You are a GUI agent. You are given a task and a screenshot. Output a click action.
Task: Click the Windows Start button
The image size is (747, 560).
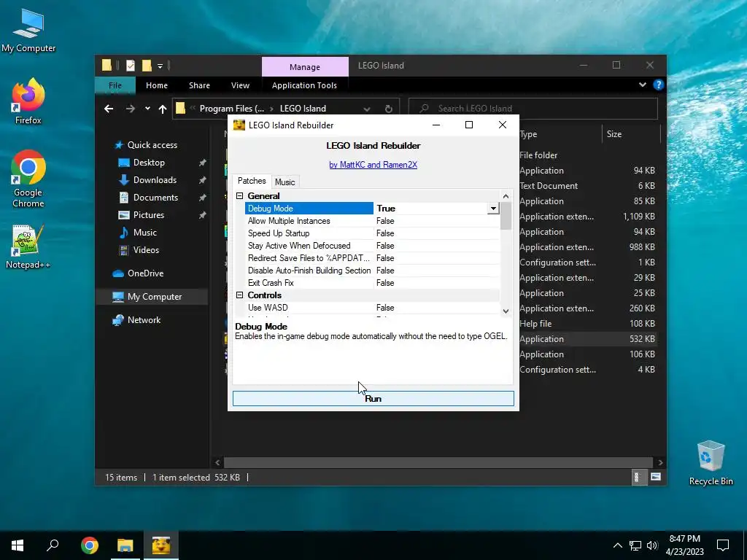(x=18, y=545)
